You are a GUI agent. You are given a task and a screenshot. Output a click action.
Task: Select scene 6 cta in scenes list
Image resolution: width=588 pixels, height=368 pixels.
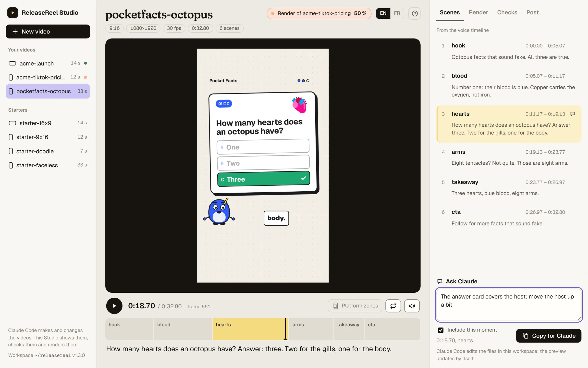509,218
